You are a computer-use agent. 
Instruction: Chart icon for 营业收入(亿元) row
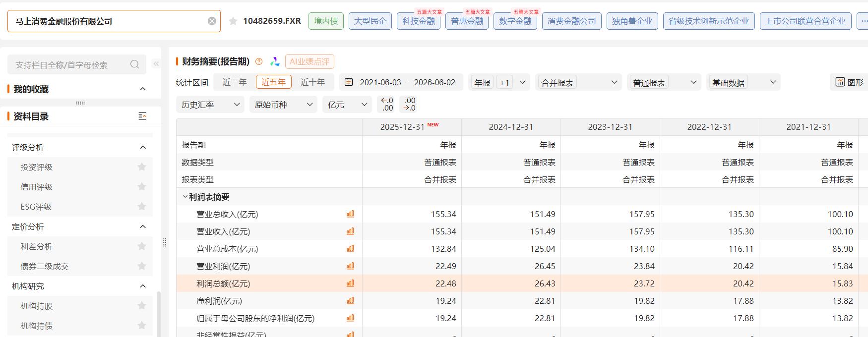350,231
